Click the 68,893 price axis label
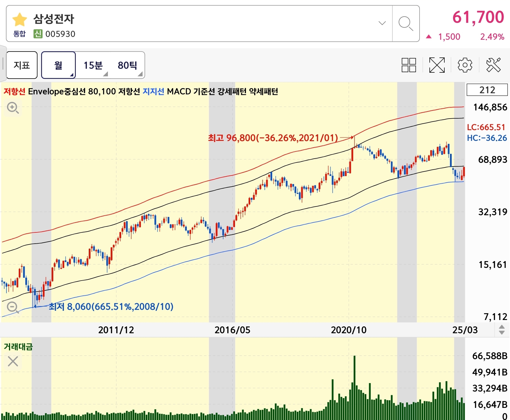 493,160
